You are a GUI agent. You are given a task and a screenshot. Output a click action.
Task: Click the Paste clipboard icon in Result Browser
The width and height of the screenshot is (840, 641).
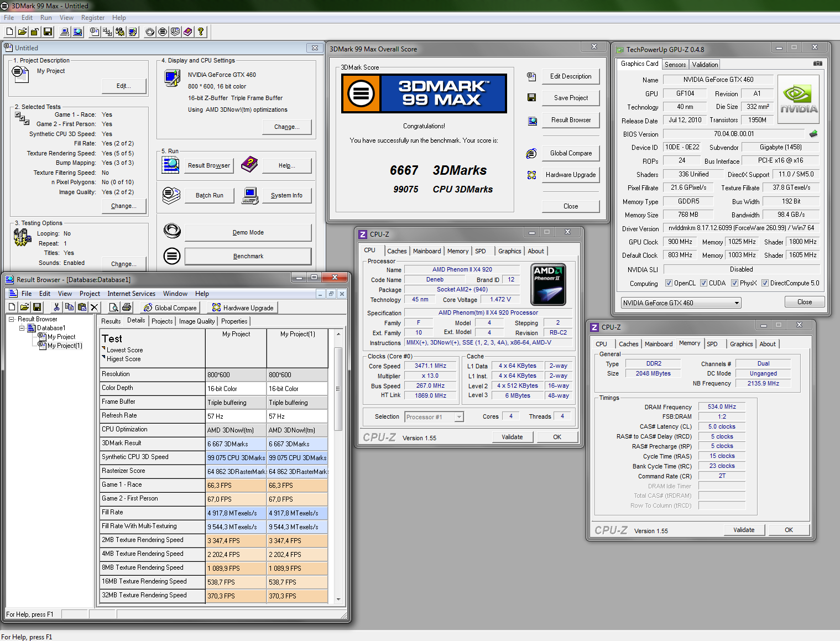pos(82,307)
